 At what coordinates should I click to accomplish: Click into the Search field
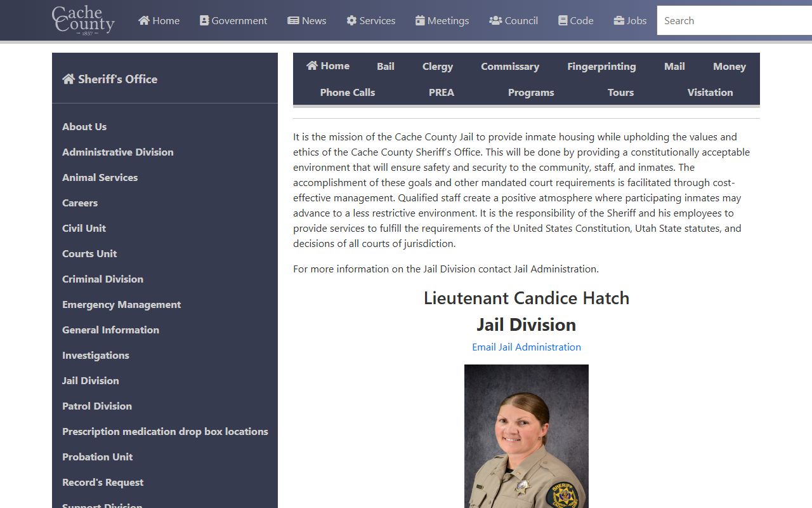point(735,20)
